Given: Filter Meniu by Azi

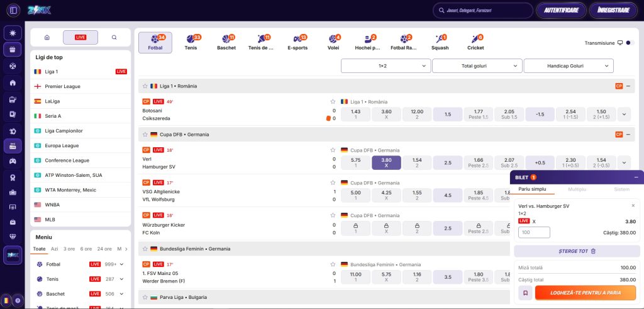Looking at the screenshot, I should [54, 249].
